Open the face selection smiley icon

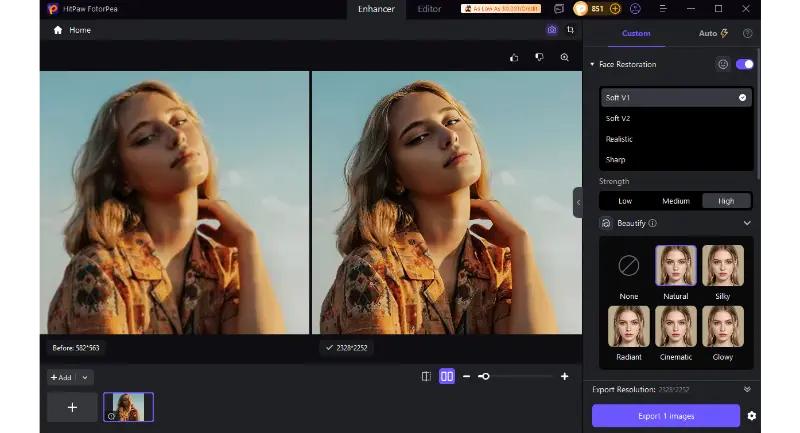(723, 64)
